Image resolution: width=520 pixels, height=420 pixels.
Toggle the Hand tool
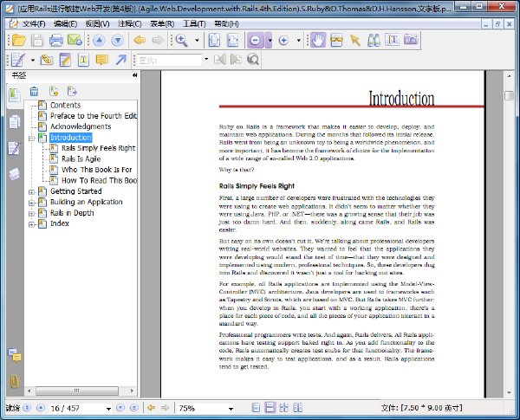coord(318,40)
